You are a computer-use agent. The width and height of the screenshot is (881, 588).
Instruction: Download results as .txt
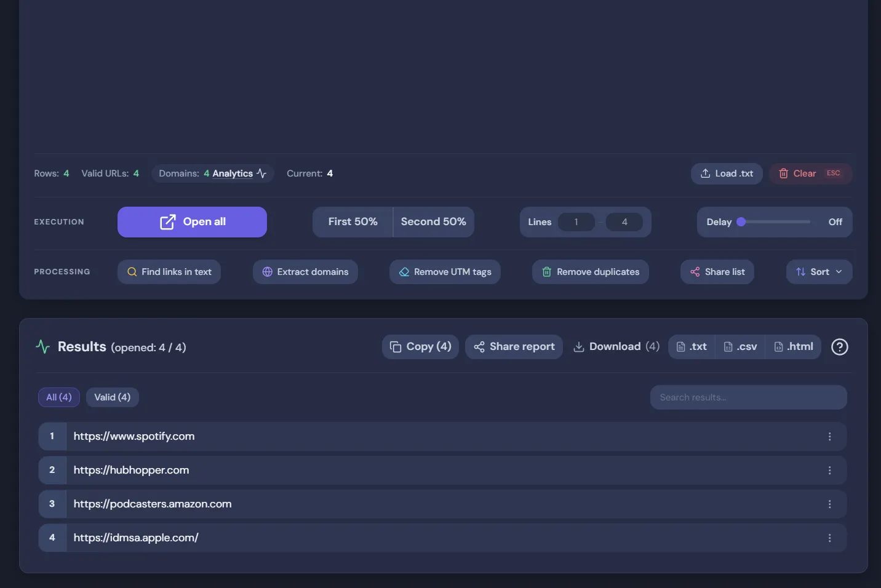click(692, 347)
